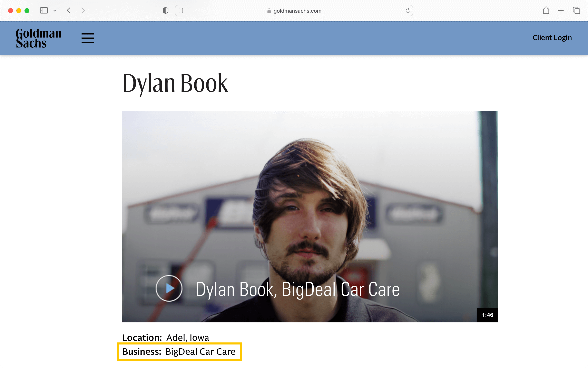This screenshot has height=368, width=588.
Task: Close the Safari window
Action: click(x=10, y=10)
